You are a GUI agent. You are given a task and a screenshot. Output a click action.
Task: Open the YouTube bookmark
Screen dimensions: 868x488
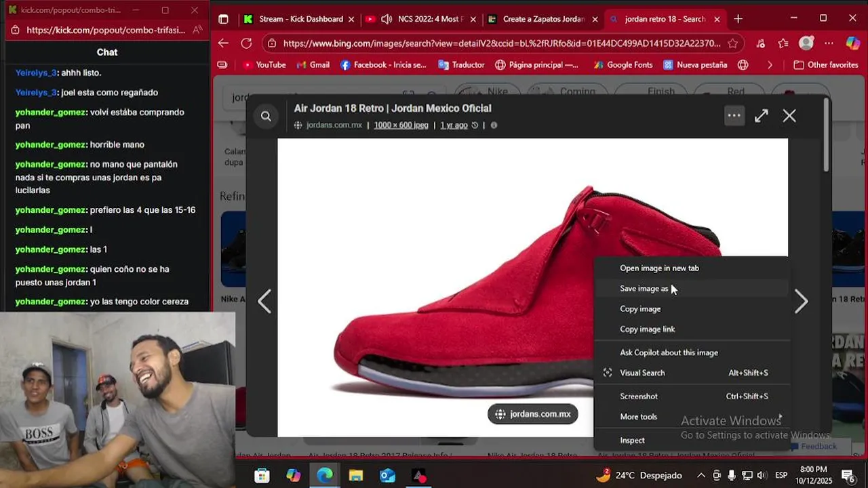click(264, 65)
